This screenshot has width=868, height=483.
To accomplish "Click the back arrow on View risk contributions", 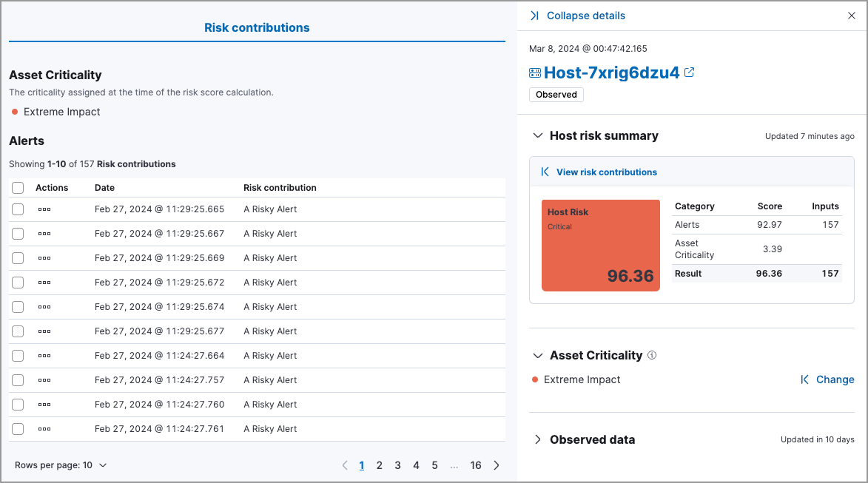I will tap(545, 172).
